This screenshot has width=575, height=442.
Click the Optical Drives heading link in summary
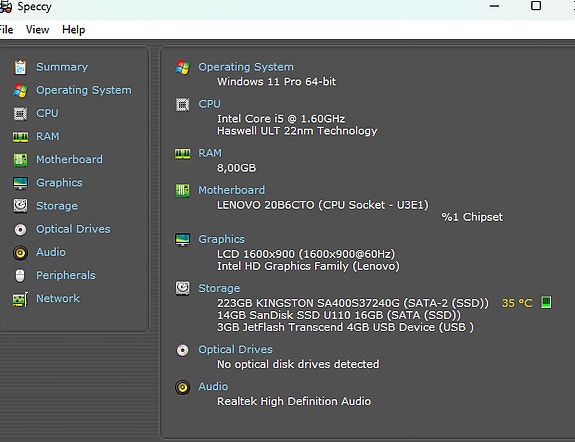[235, 350]
